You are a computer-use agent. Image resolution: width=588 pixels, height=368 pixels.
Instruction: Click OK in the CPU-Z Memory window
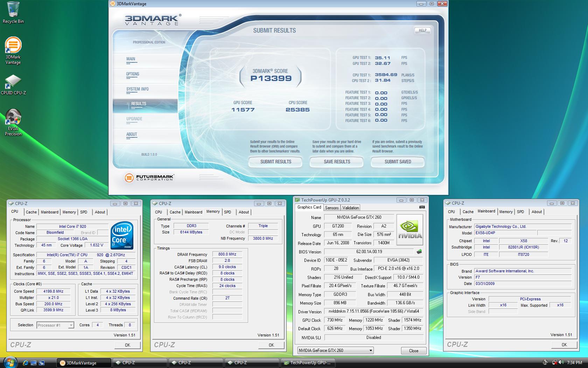(271, 345)
